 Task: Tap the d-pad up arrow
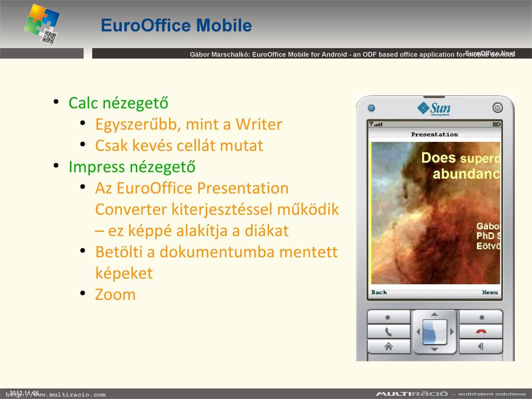[x=434, y=315]
